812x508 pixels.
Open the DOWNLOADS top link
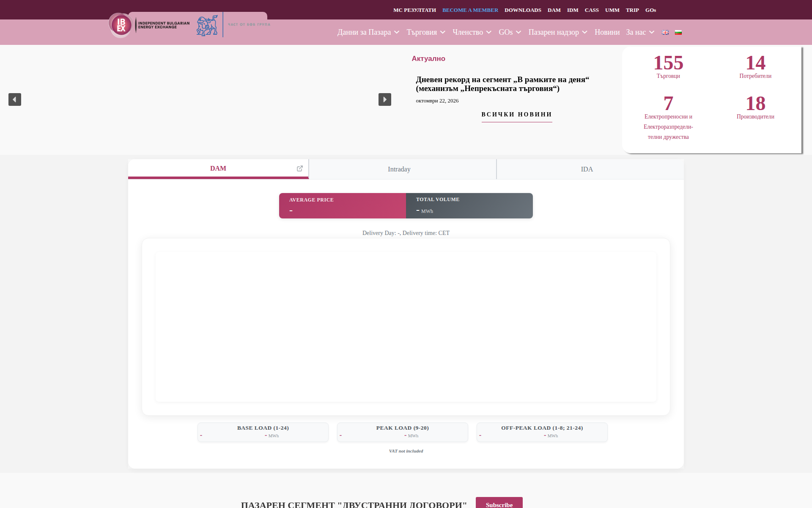click(523, 10)
